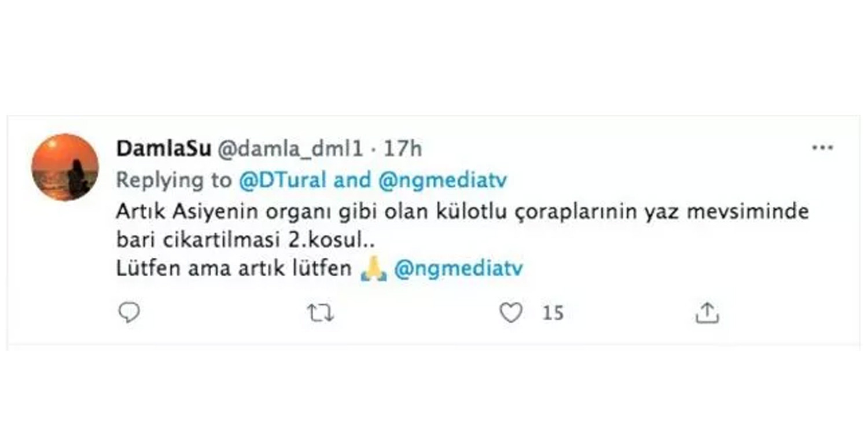868x448 pixels.
Task: Open @ngmediatv in the Replying to line
Action: [x=442, y=181]
